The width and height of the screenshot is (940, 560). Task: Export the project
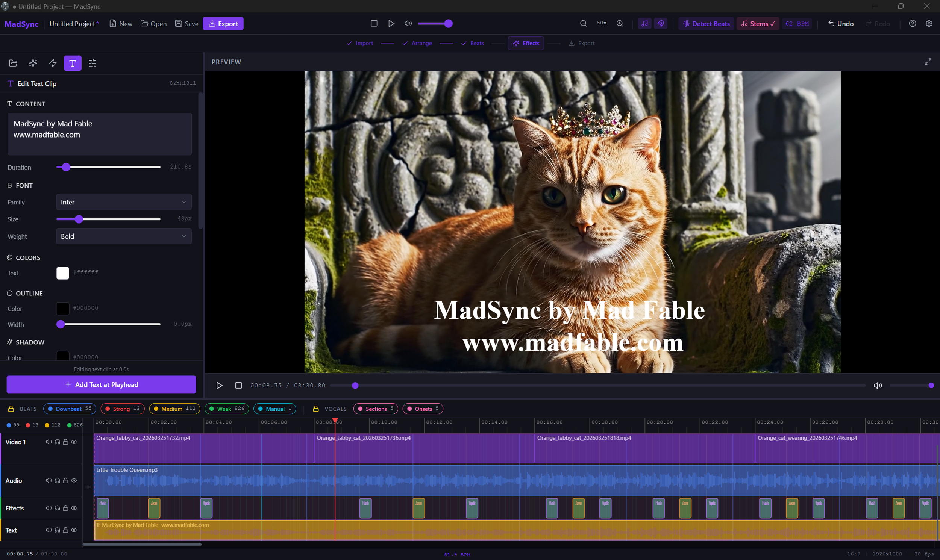pos(223,23)
